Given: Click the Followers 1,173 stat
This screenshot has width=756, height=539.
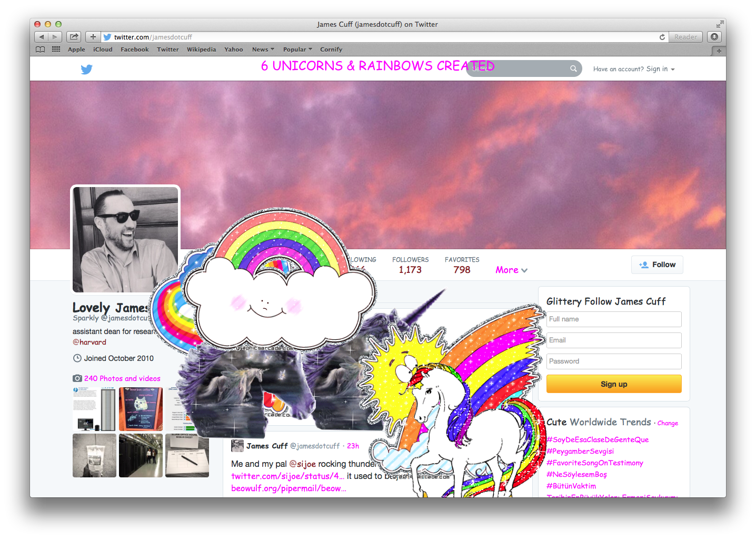Looking at the screenshot, I should tap(410, 265).
